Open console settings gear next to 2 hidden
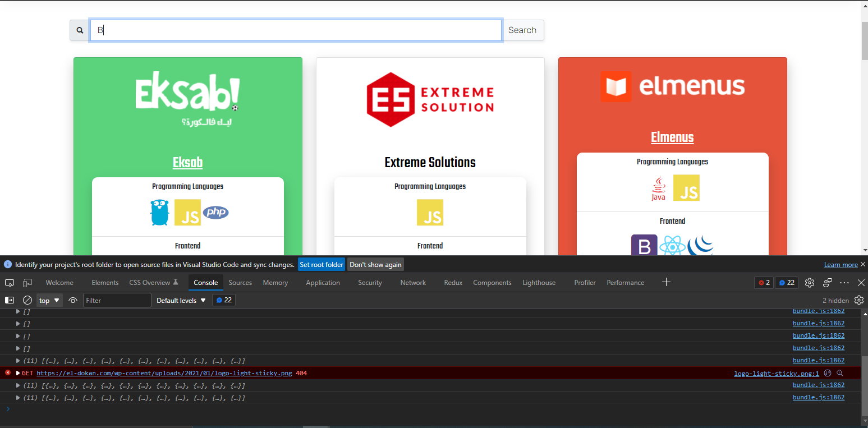Image resolution: width=868 pixels, height=428 pixels. (859, 300)
